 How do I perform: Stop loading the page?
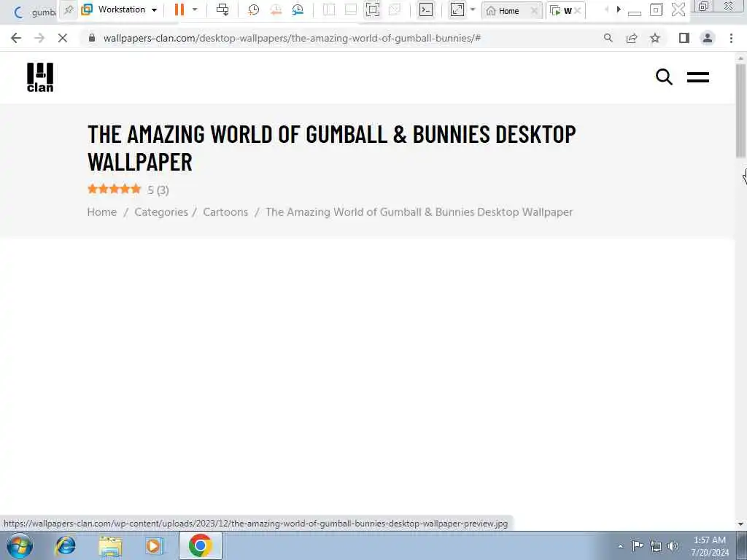[63, 38]
